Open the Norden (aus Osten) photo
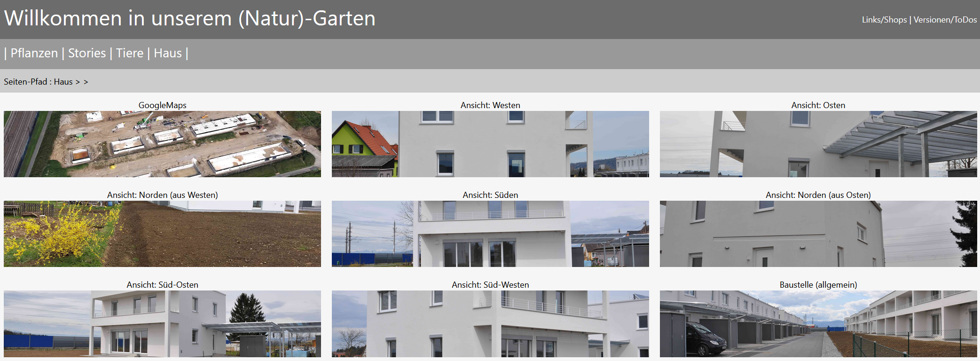This screenshot has height=361, width=980. point(818,234)
